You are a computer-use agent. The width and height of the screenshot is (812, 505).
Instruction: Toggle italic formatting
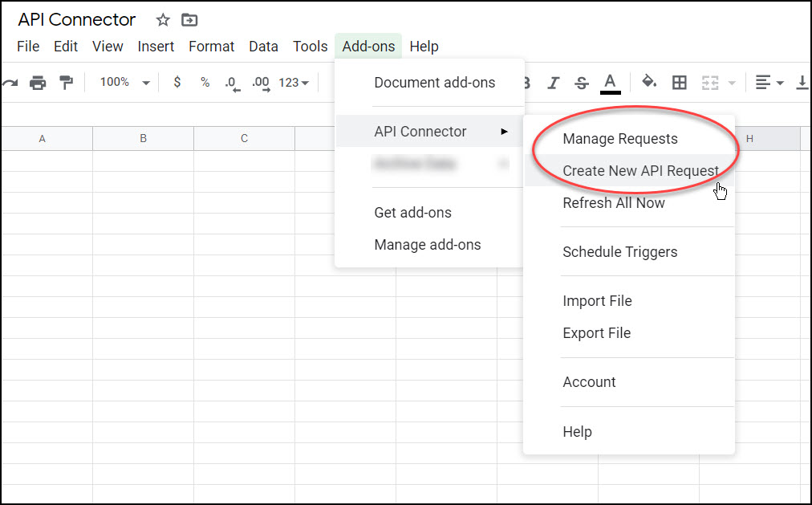(553, 83)
